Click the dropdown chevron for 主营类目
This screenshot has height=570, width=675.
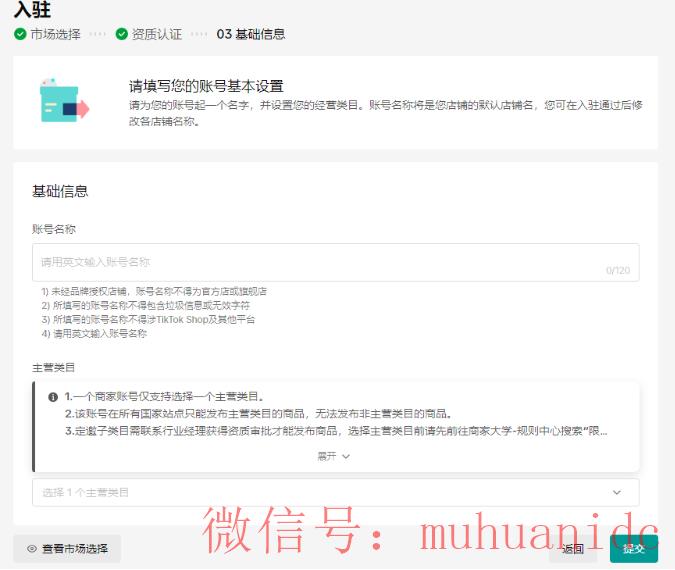point(616,493)
